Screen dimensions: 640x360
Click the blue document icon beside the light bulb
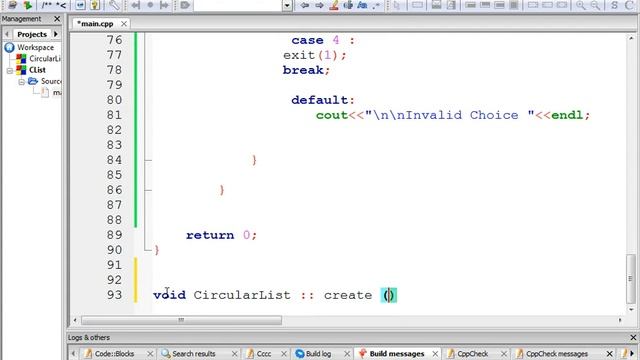(x=80, y=5)
